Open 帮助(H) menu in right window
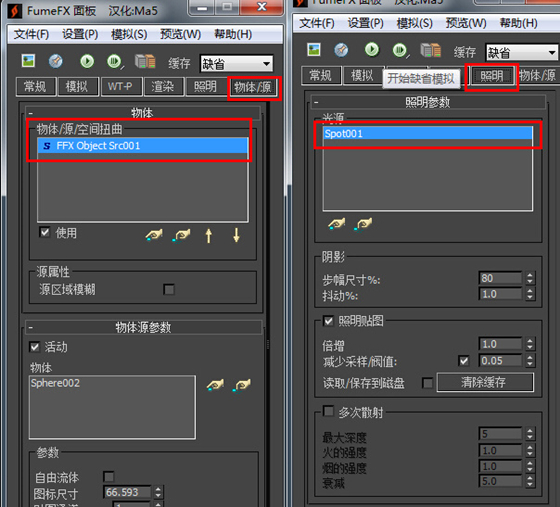The height and width of the screenshot is (507, 560). point(519,23)
